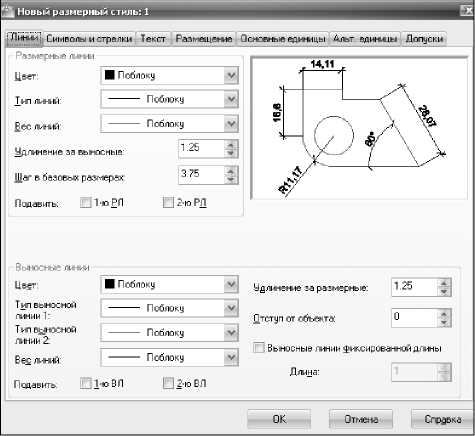Click the Отмена button
Screen dimensions: 475x436
coord(361,419)
